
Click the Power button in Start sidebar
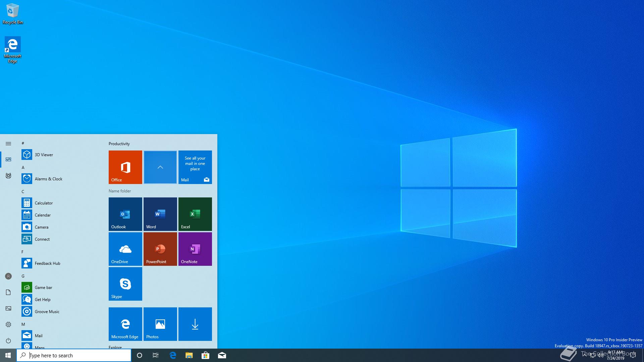(8, 341)
